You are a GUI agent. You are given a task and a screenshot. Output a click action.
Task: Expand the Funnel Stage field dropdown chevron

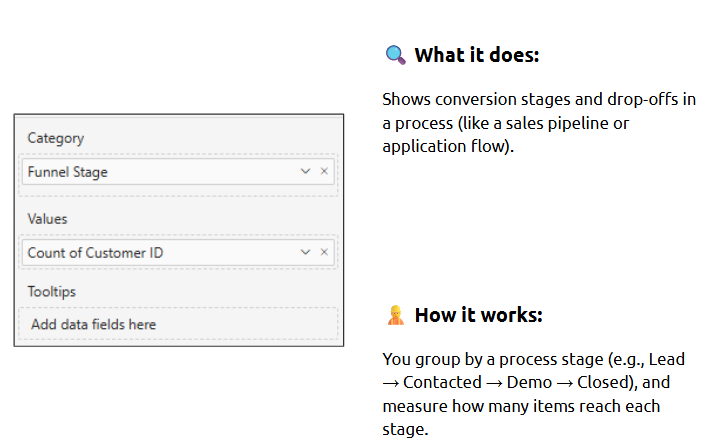[305, 171]
